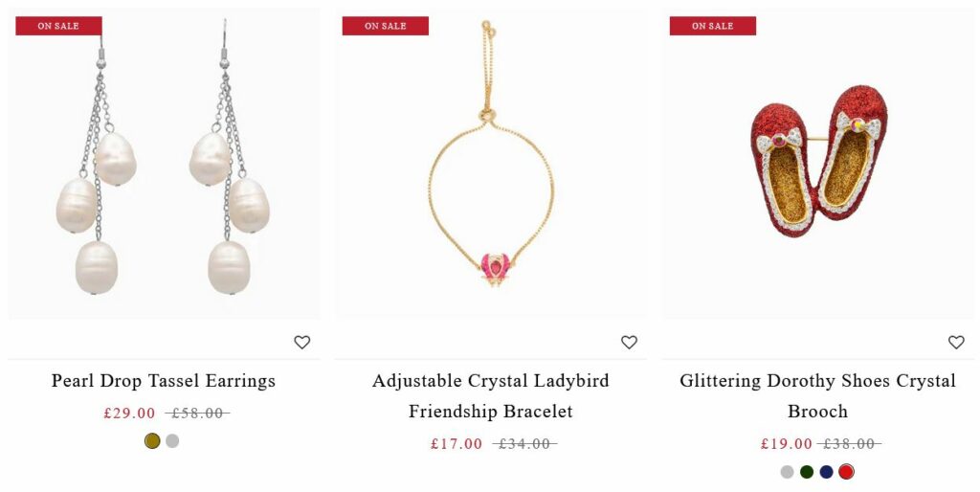Favorite the Glittering Dorothy Shoes Brooch

pos(956,342)
